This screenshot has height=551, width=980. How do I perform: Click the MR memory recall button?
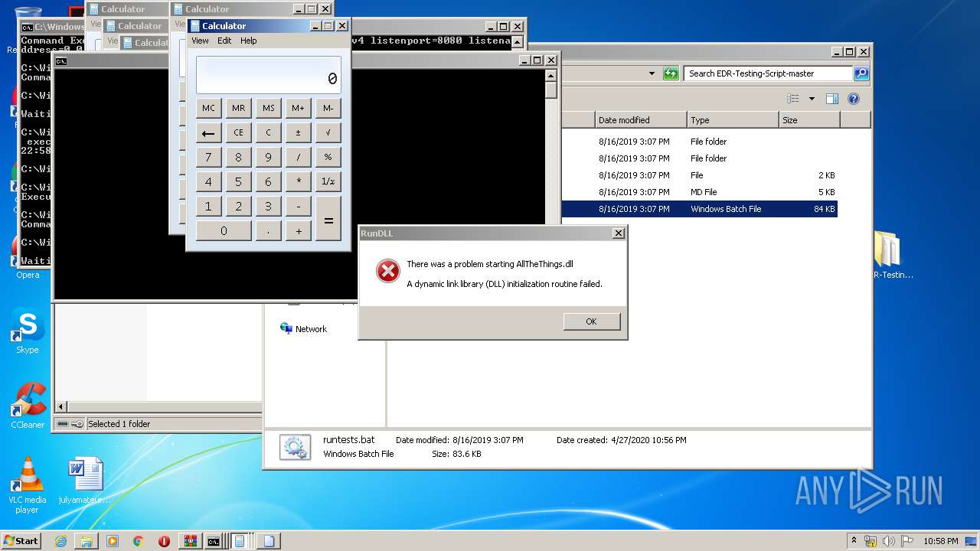point(238,108)
